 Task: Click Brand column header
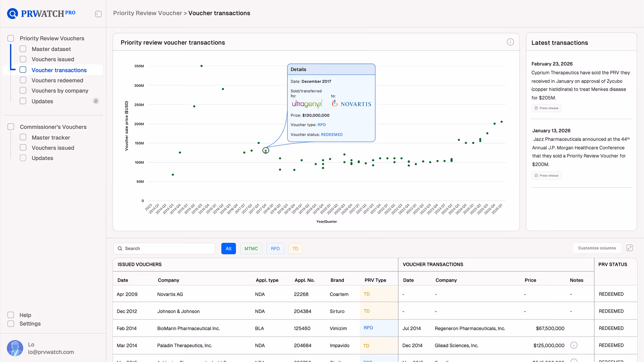click(337, 280)
